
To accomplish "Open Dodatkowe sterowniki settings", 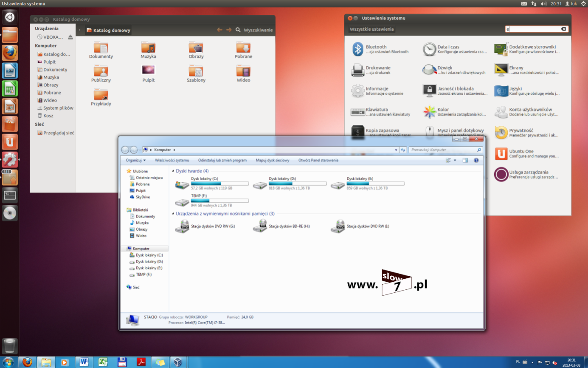I will [501, 49].
